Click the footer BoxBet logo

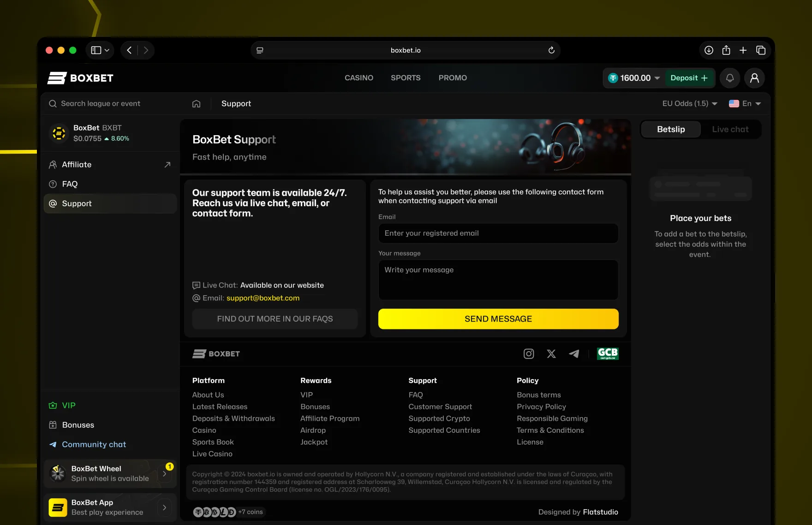point(216,354)
